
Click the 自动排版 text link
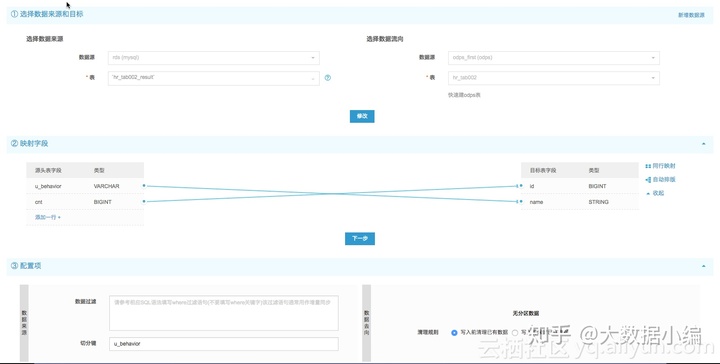click(664, 180)
